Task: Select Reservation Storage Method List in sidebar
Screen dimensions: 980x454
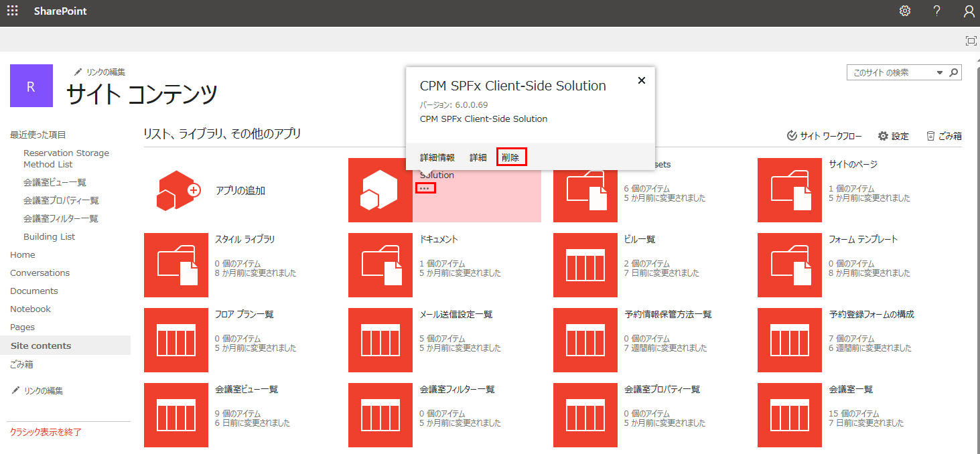Action: [x=66, y=159]
